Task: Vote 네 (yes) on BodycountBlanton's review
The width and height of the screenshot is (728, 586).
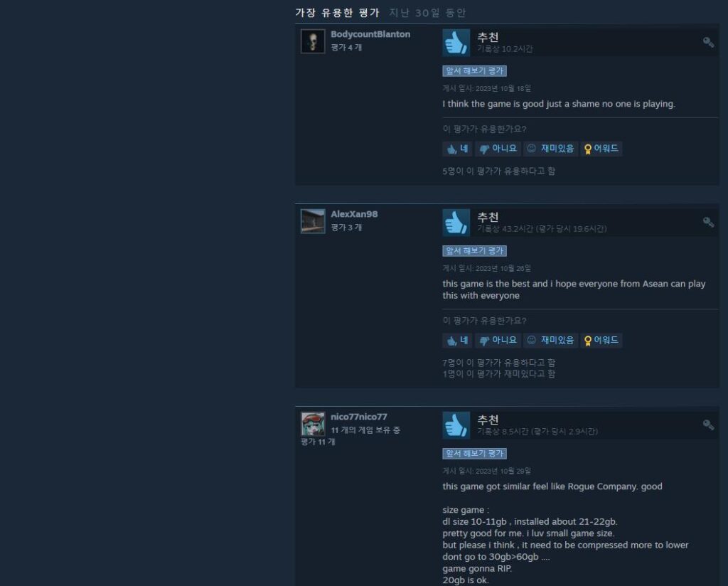Action: [457, 149]
